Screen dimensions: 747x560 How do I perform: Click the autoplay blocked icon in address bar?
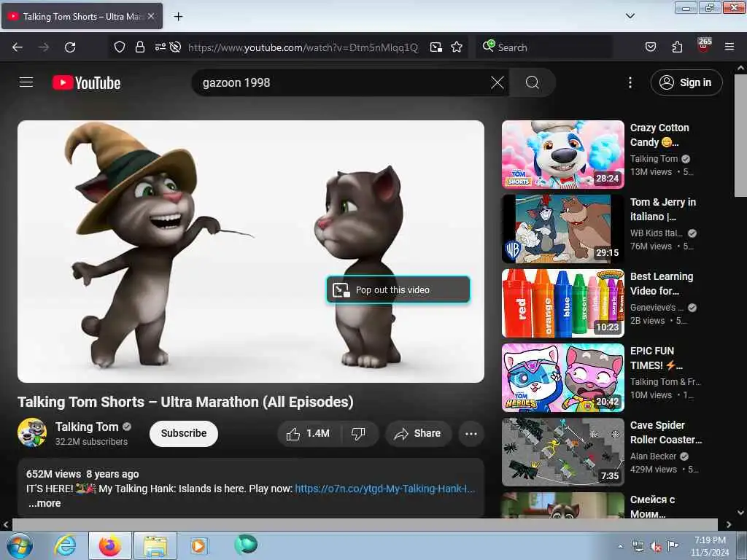pos(175,47)
